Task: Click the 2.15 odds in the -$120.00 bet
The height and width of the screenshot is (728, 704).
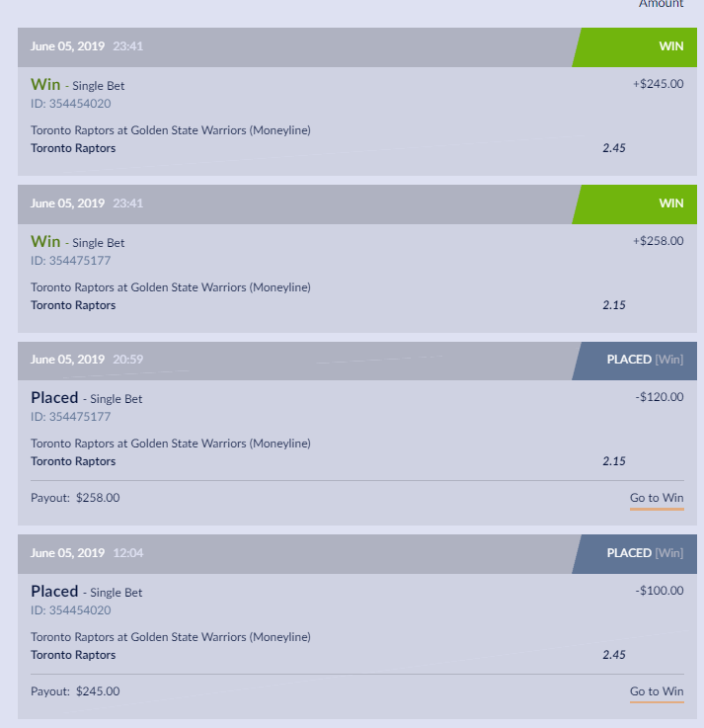Action: click(x=614, y=461)
